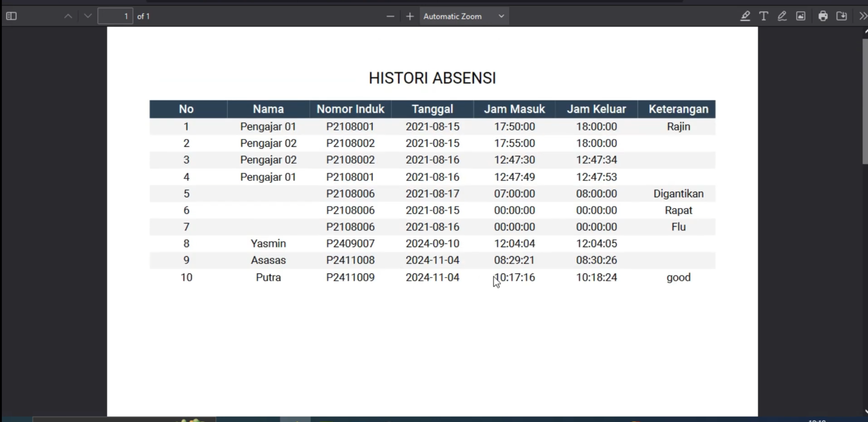Viewport: 868px width, 422px height.
Task: Click the P2411008 Nomor Induk cell
Action: 351,260
